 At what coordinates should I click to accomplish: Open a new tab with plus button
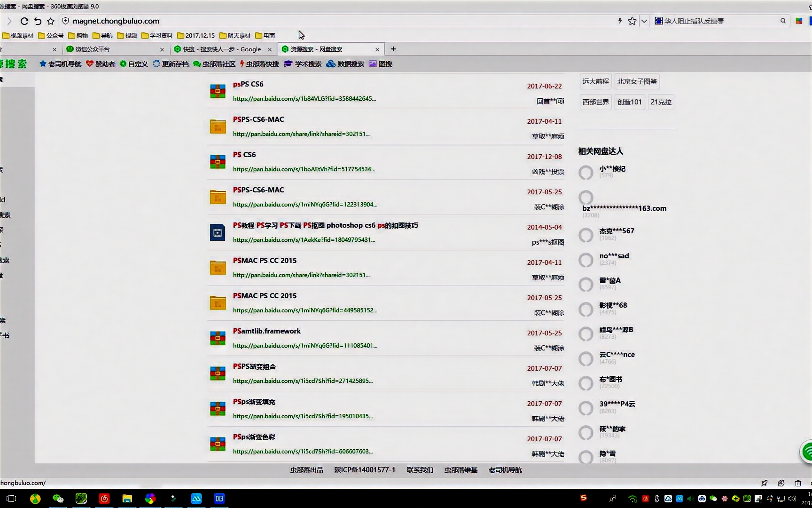[x=393, y=49]
